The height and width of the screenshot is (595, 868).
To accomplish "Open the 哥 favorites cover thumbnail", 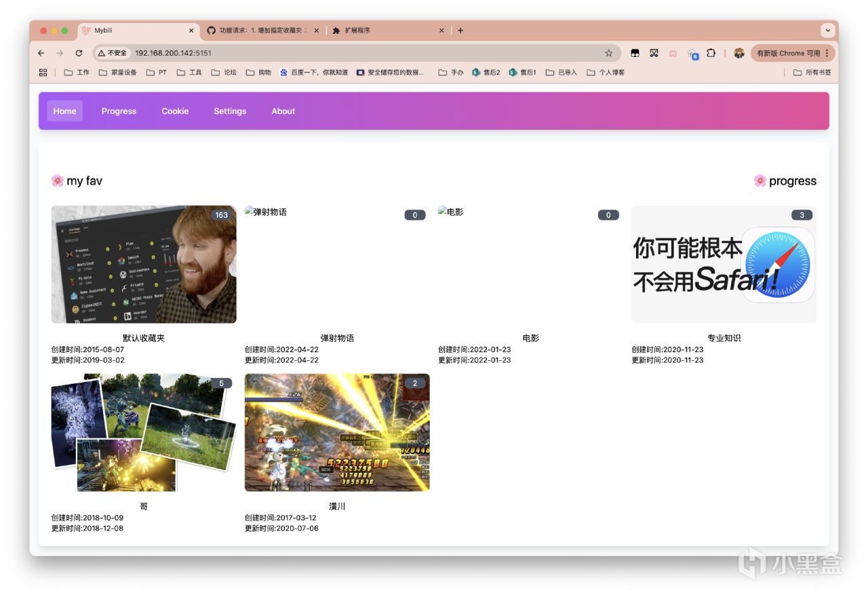I will coord(144,432).
